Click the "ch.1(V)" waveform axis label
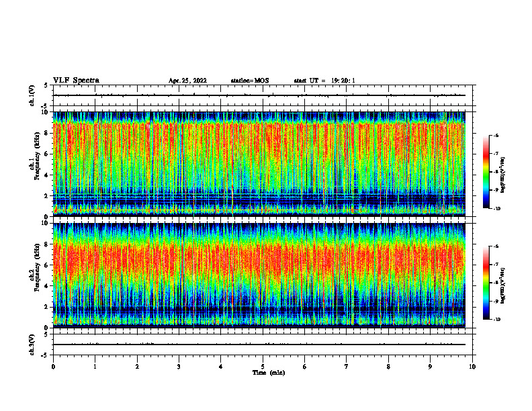Screen dimensions: 532x411 tap(32, 95)
